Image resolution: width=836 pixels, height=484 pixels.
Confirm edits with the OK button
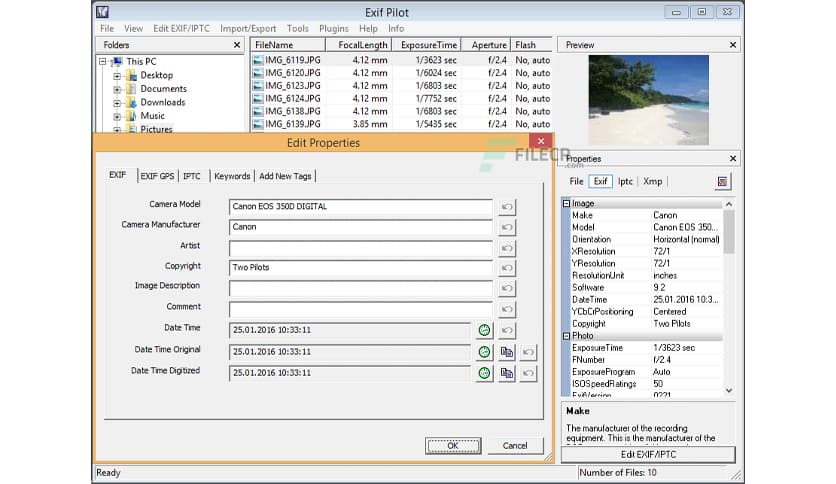point(453,446)
